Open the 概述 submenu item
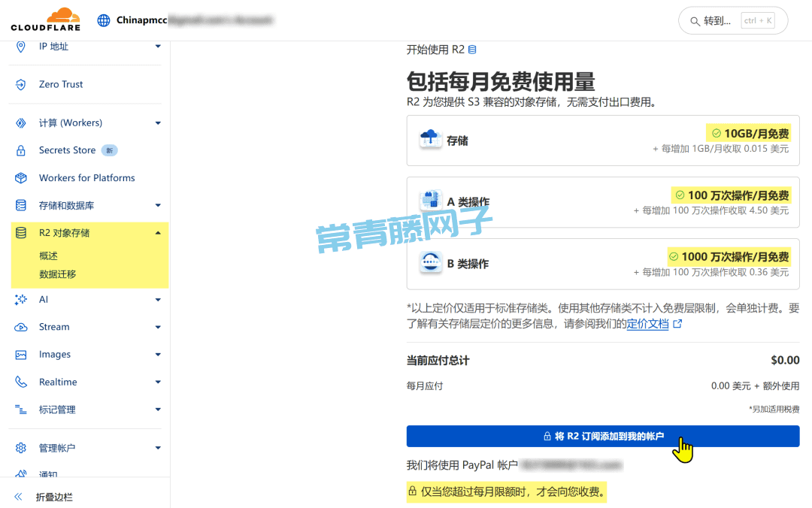 pyautogui.click(x=48, y=256)
